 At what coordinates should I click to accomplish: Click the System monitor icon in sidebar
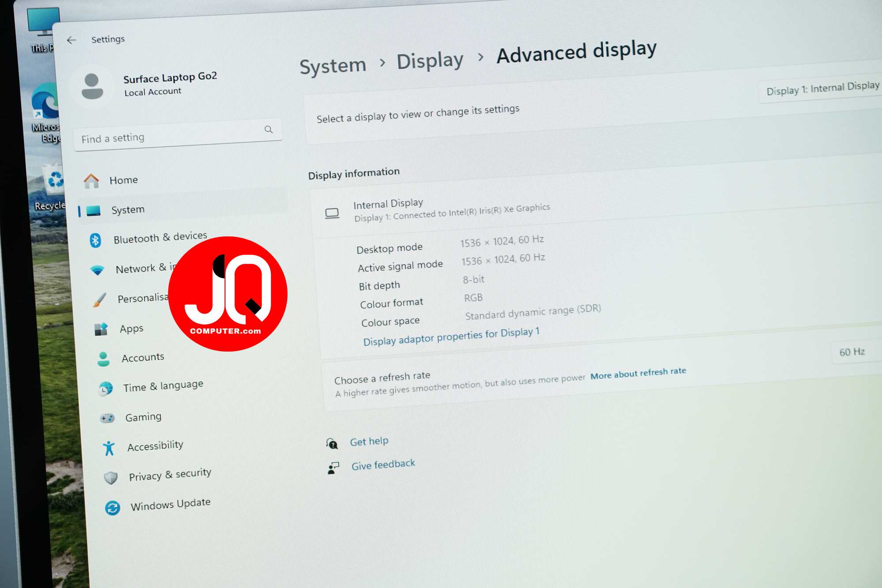pos(93,211)
